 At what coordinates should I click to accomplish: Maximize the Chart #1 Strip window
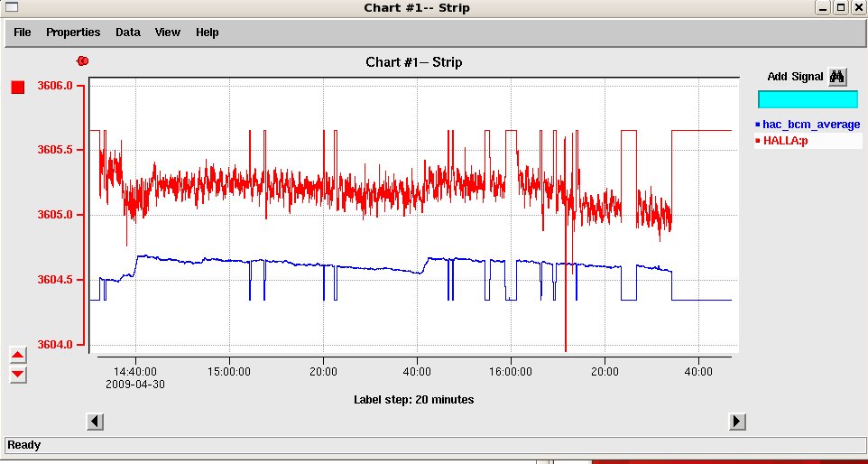[841, 7]
